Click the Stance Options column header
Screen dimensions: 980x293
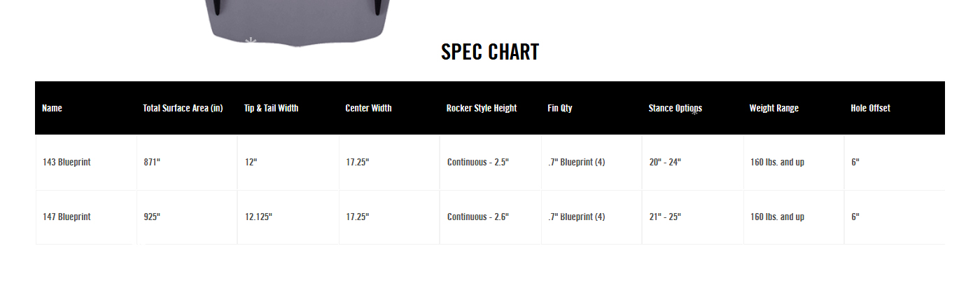pos(675,108)
